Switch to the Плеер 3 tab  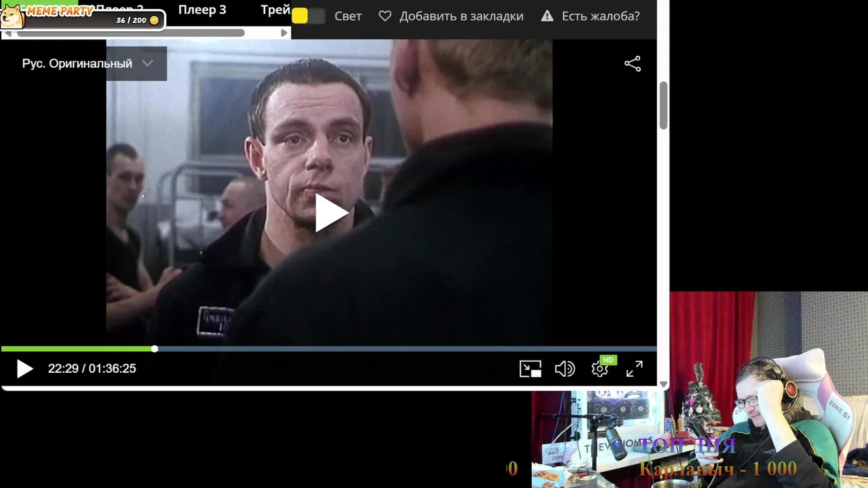[202, 10]
